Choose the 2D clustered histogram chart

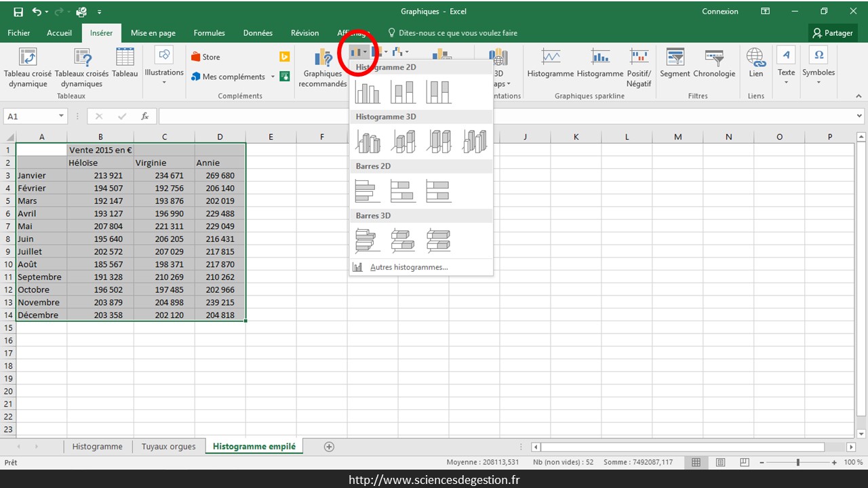coord(368,91)
